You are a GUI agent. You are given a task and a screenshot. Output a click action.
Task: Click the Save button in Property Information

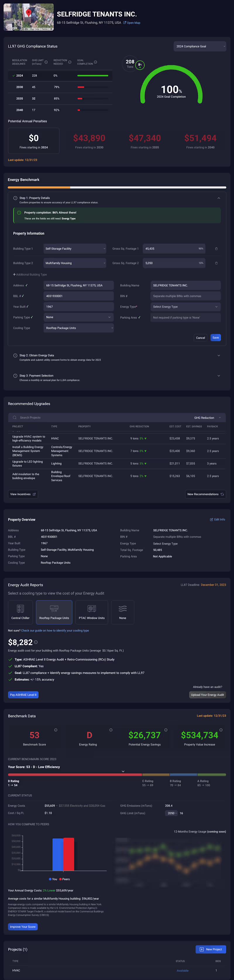click(x=215, y=338)
